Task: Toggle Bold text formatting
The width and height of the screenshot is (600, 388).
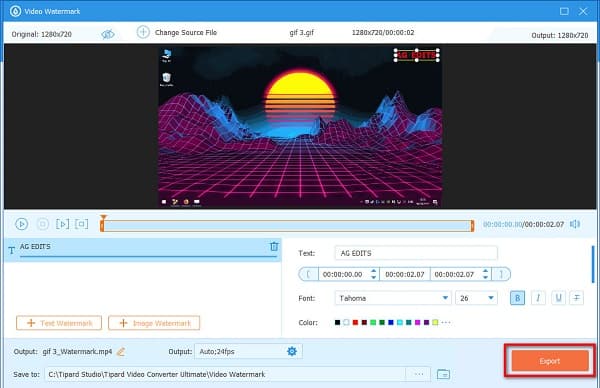Action: tap(517, 298)
